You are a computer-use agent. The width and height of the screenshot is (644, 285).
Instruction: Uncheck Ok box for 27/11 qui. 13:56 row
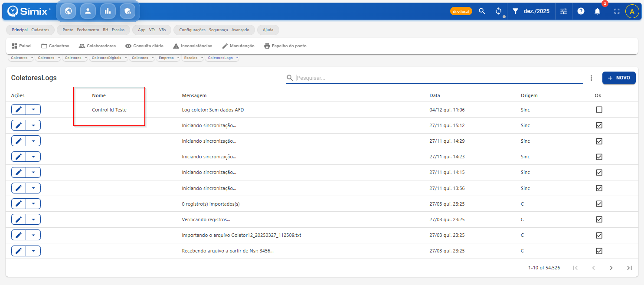pos(599,188)
